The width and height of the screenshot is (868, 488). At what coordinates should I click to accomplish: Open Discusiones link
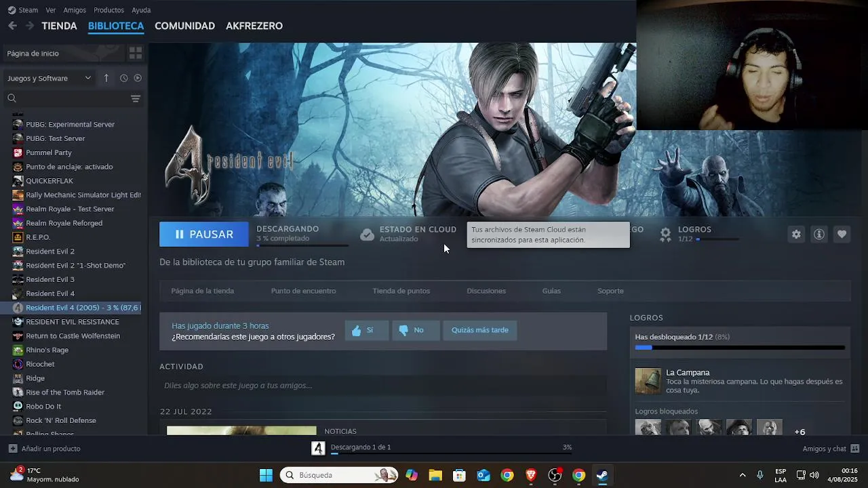click(x=486, y=291)
